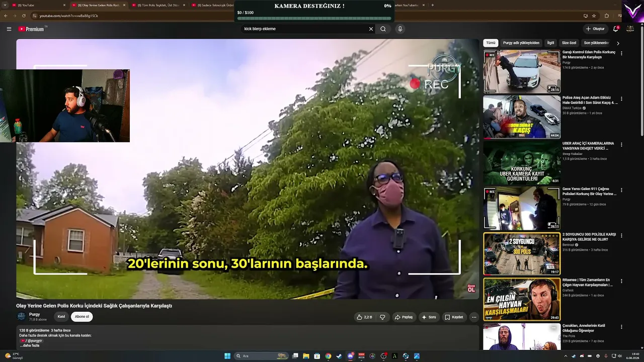Screen dimensions: 644x362
Task: Click the Windows taskbar search box
Action: (263, 356)
